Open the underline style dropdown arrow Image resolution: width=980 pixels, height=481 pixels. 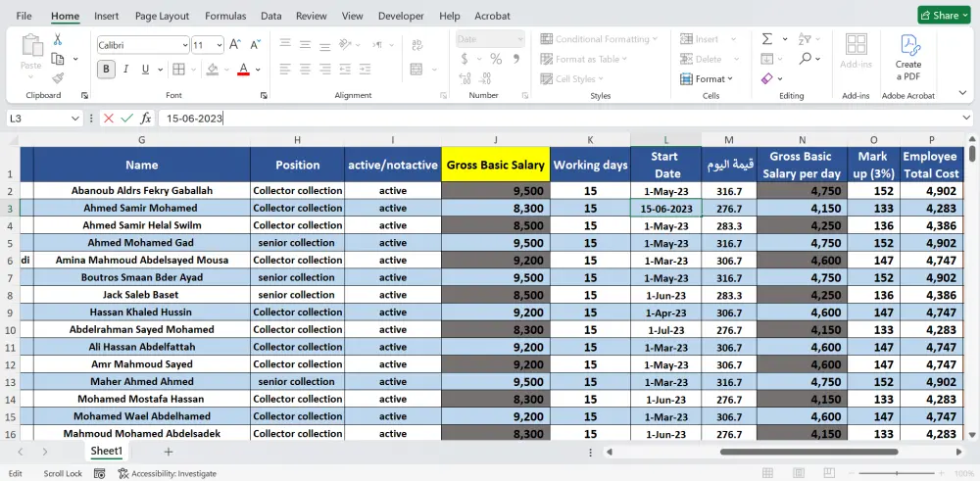point(160,70)
